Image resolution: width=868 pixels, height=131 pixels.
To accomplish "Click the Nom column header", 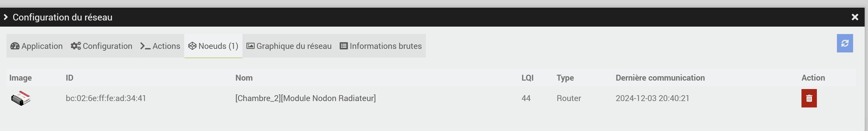I will coord(244,78).
